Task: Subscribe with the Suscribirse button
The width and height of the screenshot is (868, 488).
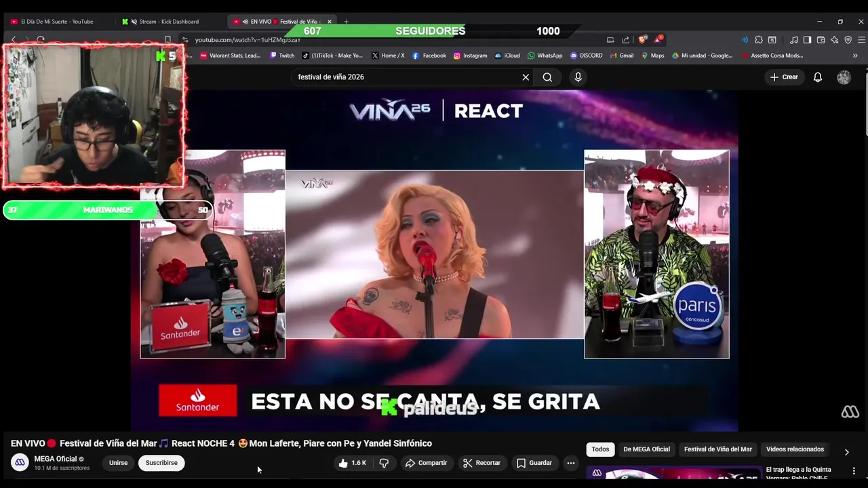Action: tap(161, 463)
